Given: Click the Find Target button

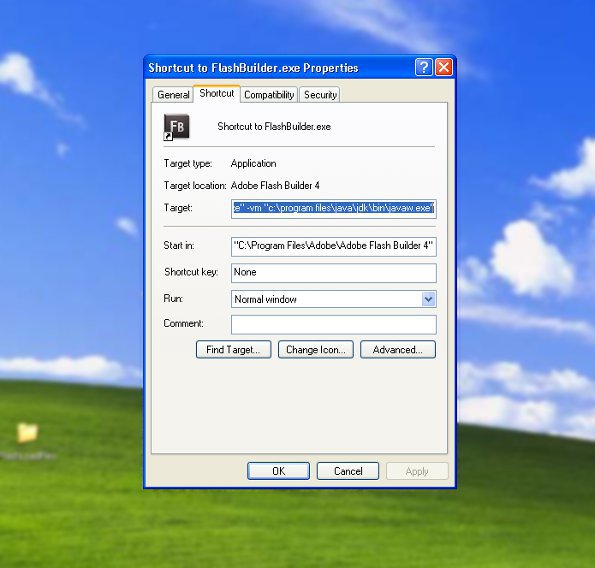Looking at the screenshot, I should tap(233, 349).
